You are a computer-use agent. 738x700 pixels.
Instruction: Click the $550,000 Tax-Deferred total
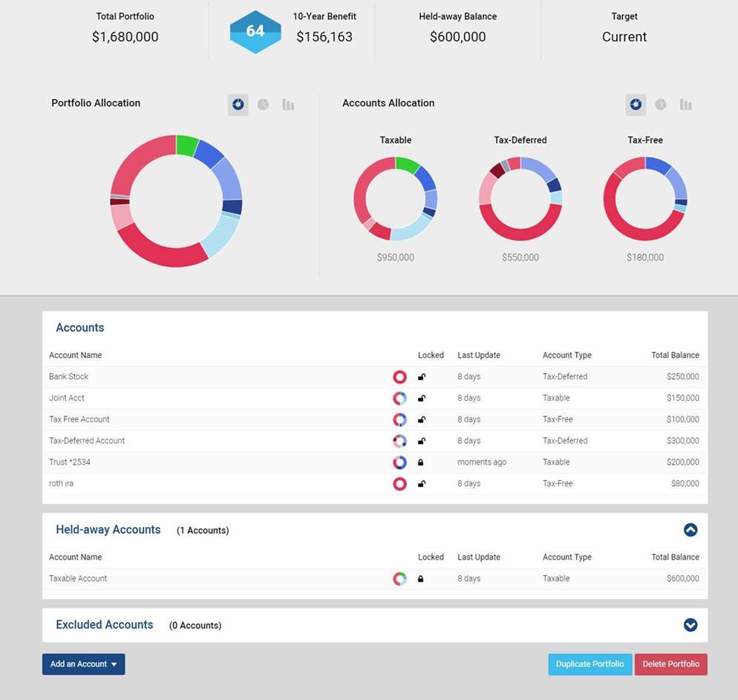[520, 258]
